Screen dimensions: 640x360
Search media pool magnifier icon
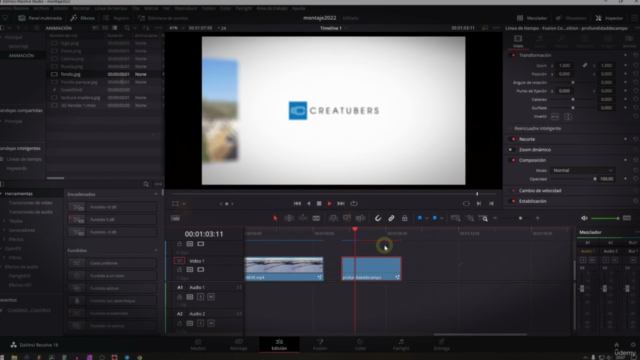pos(127,28)
